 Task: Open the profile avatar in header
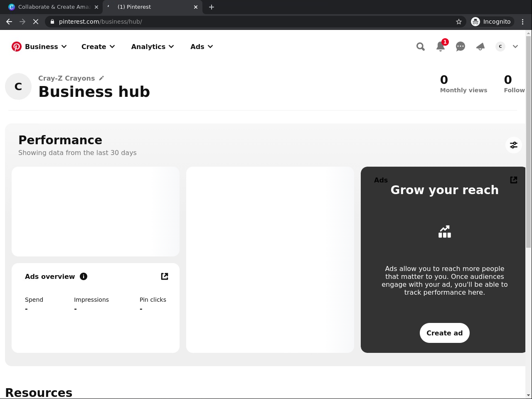pyautogui.click(x=500, y=47)
